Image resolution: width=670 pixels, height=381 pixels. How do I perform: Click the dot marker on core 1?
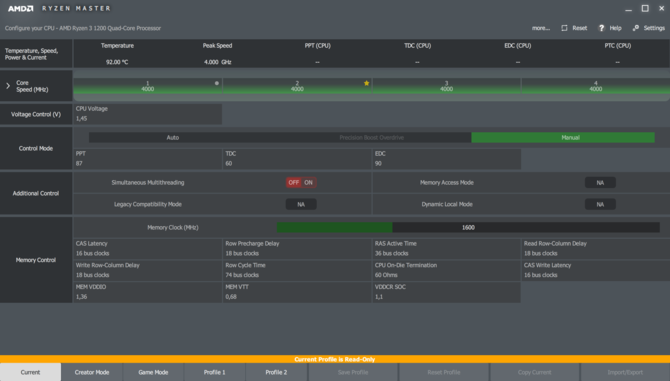point(217,83)
